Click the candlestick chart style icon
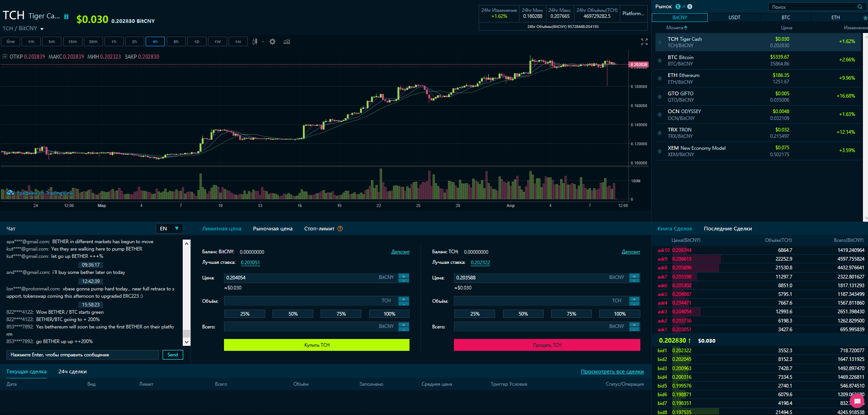868x415 pixels. tap(255, 42)
